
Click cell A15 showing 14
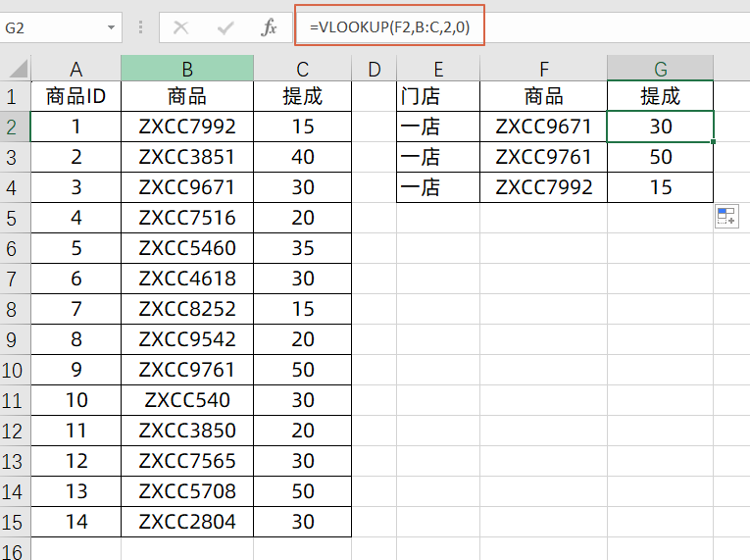[x=76, y=522]
